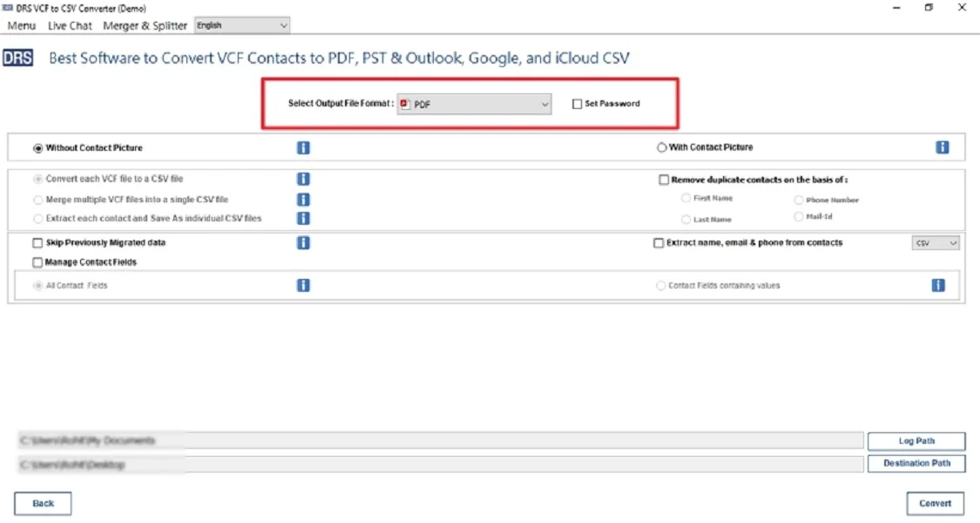Select Contact Fields containing values radio
This screenshot has width=980, height=523.
click(660, 286)
